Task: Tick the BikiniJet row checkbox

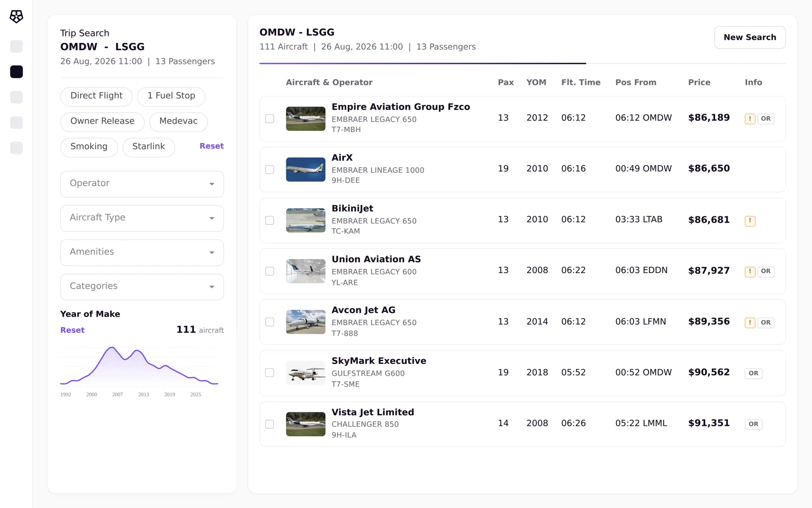Action: tap(269, 221)
